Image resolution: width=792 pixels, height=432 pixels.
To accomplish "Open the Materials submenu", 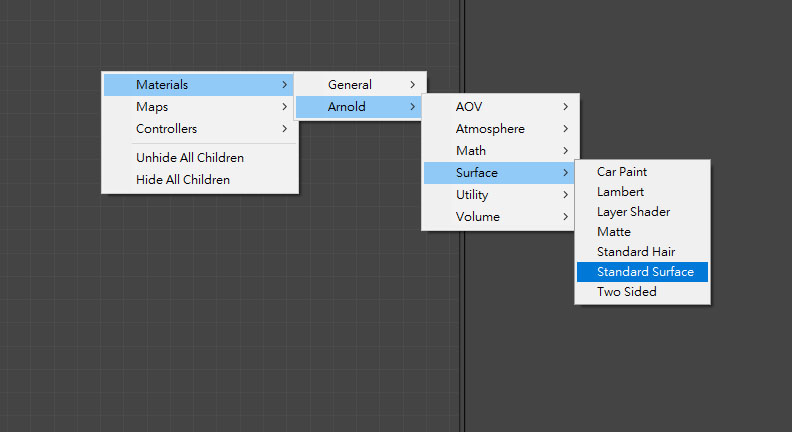I will [162, 85].
